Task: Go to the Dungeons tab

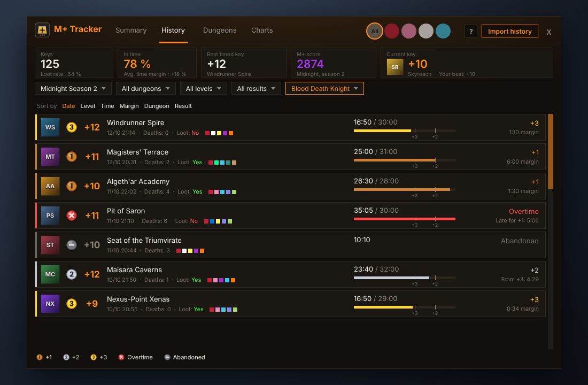Action: coord(220,30)
